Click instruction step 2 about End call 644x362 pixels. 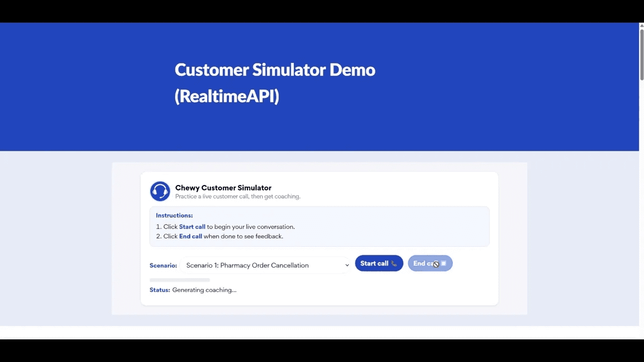pyautogui.click(x=219, y=236)
